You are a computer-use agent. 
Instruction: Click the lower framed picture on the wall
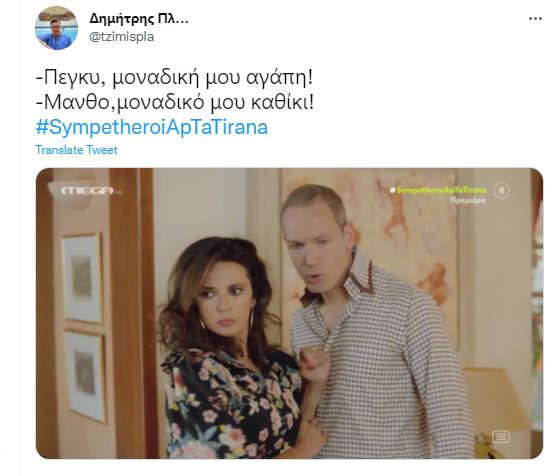pos(85,376)
